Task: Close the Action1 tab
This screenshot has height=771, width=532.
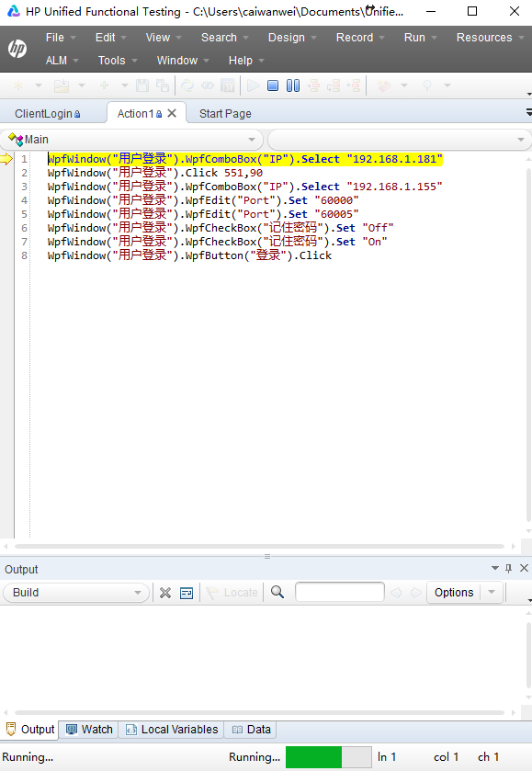Action: coord(172,113)
